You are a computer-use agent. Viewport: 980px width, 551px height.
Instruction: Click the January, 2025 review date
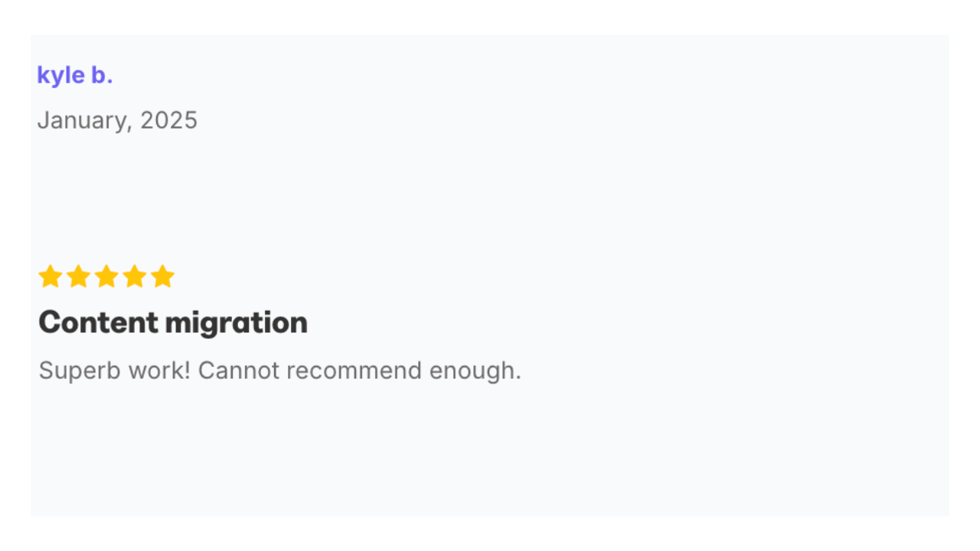click(x=117, y=120)
